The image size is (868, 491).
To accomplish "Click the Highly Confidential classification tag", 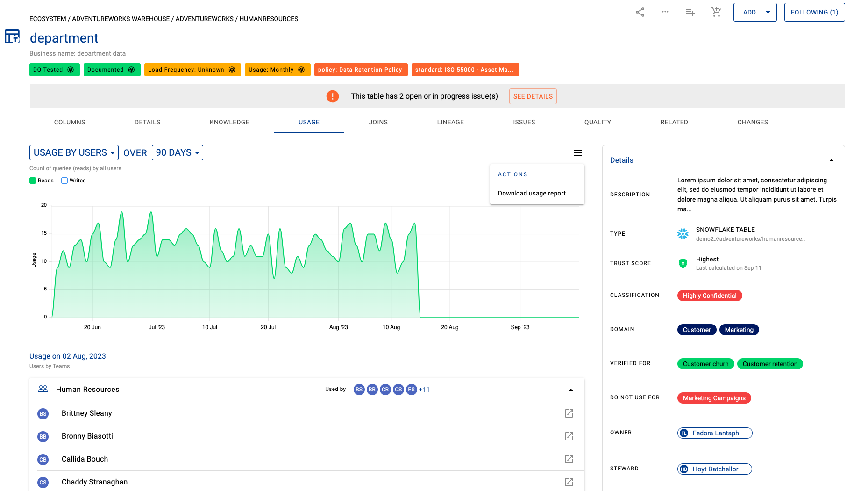I will coord(710,296).
